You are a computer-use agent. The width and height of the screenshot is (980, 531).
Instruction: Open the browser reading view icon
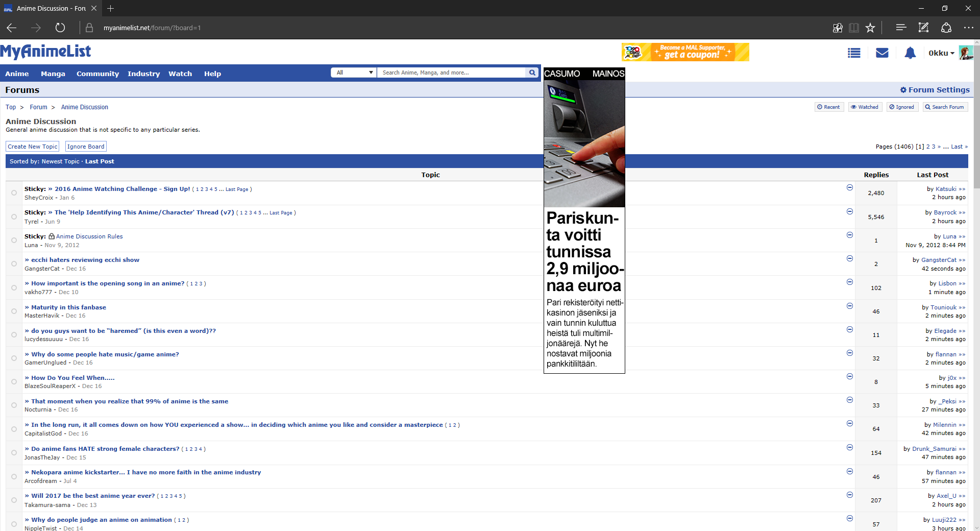tap(854, 28)
